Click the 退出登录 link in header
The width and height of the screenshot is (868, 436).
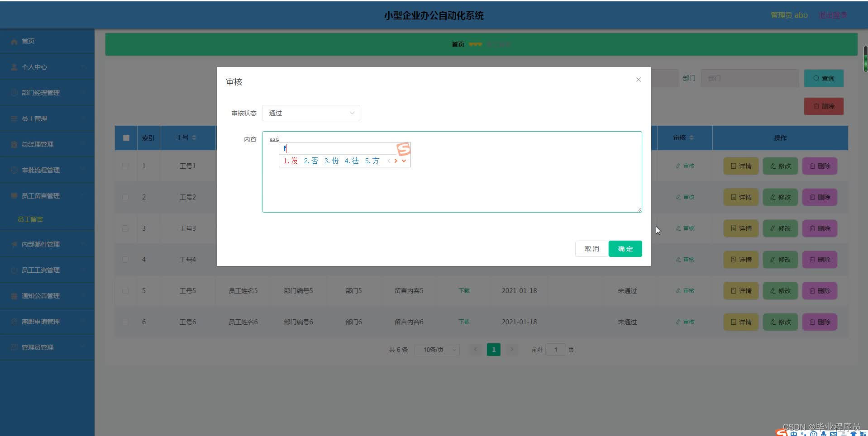click(833, 15)
